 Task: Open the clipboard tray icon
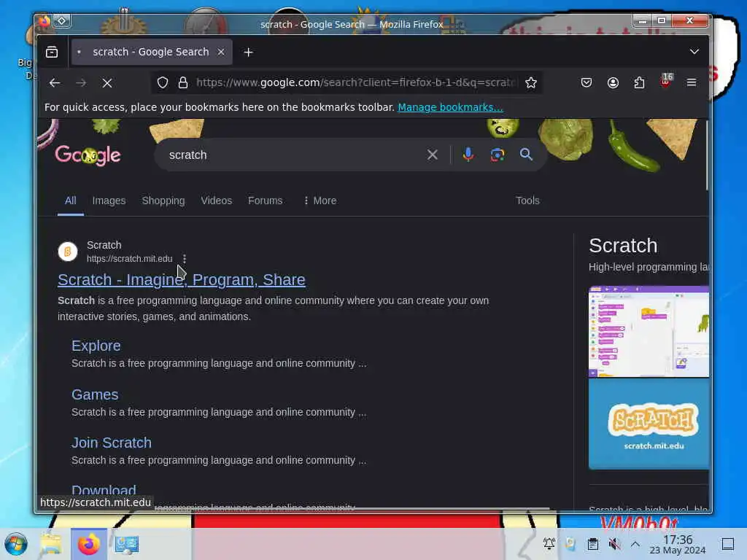[592, 544]
